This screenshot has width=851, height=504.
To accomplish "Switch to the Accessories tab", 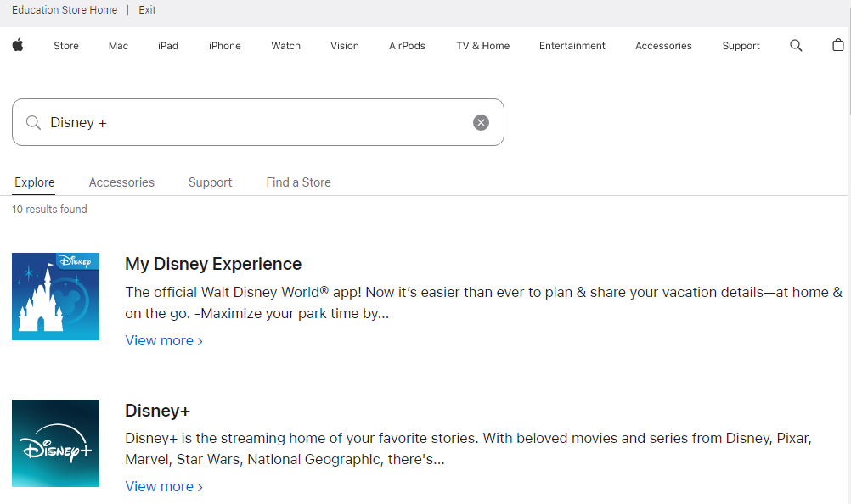I will [121, 182].
